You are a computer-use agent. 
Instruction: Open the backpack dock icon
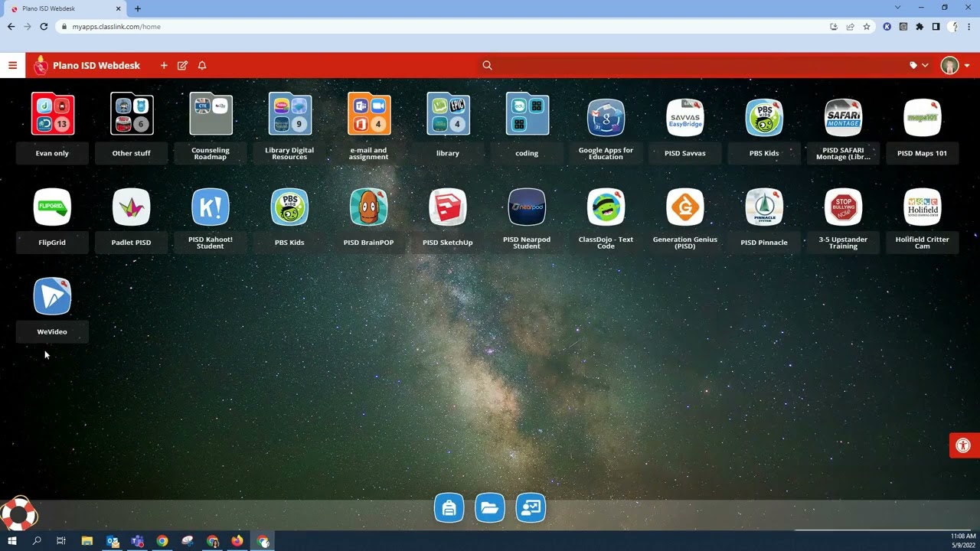click(x=449, y=507)
